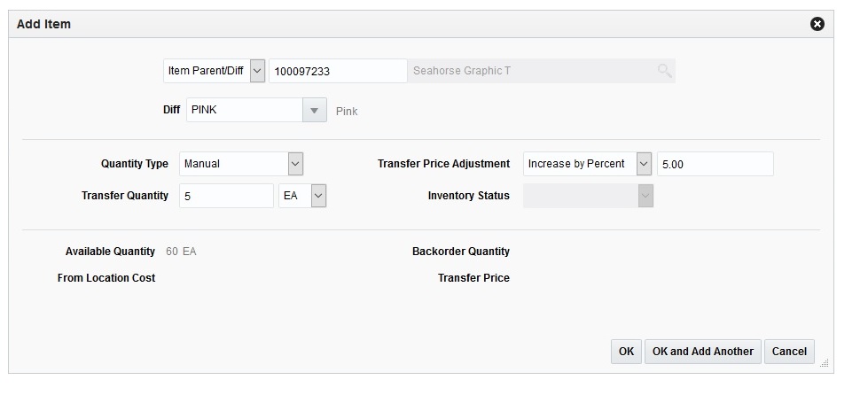Image resolution: width=868 pixels, height=411 pixels.
Task: Expand Transfer Price Adjustment type dropdown
Action: (644, 164)
